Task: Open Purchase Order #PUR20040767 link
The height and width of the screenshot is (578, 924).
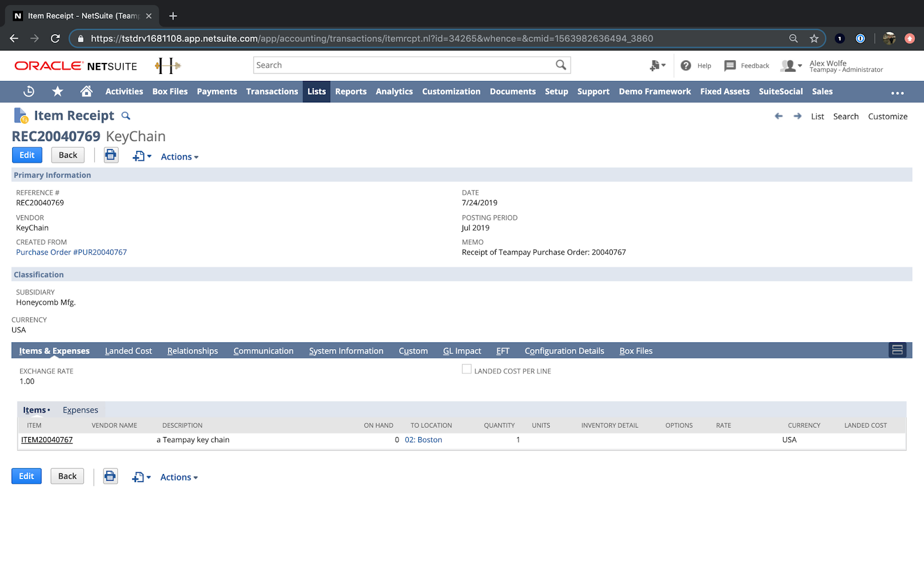Action: click(72, 252)
